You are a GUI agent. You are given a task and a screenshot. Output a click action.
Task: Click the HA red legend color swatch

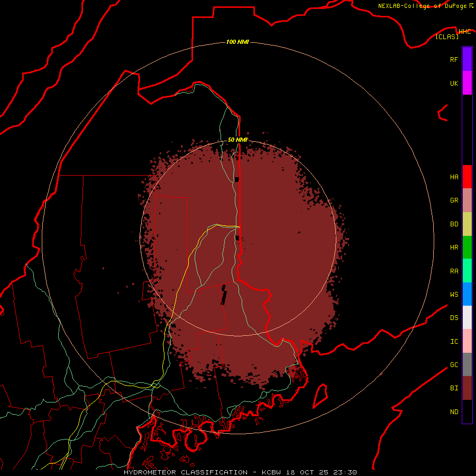pos(467,177)
